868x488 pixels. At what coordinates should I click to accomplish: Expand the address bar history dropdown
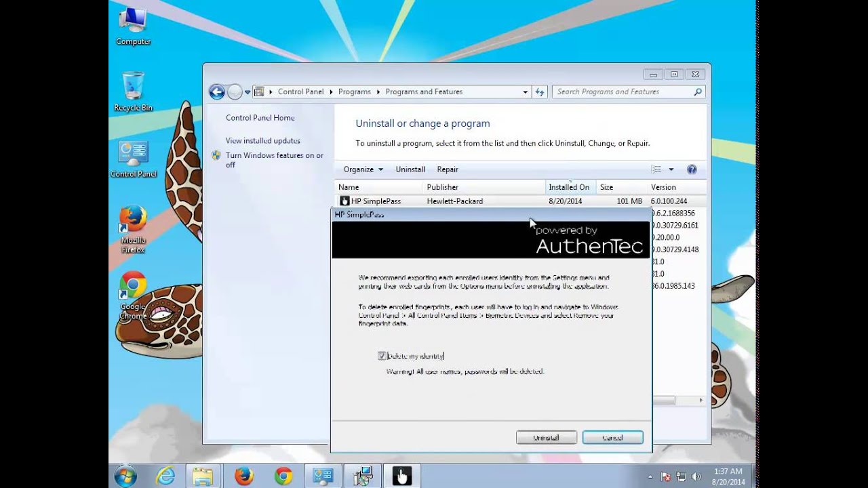tap(525, 91)
